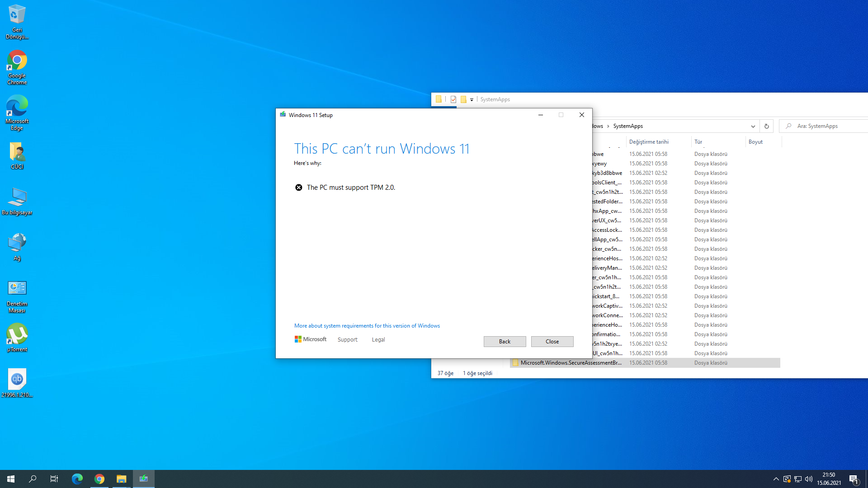Open the volume tray icon
This screenshot has height=488, width=868.
pyautogui.click(x=809, y=479)
